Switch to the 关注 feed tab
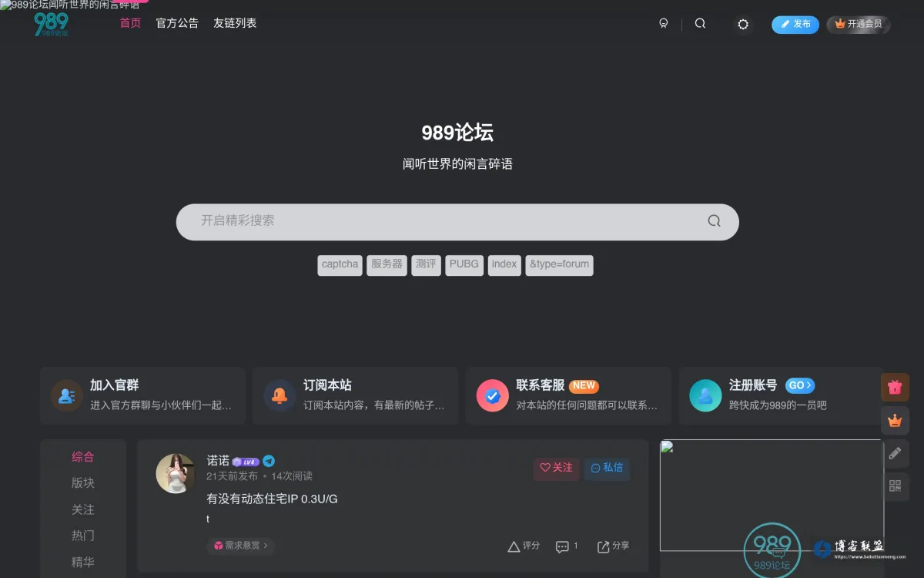The width and height of the screenshot is (924, 578). [x=83, y=510]
